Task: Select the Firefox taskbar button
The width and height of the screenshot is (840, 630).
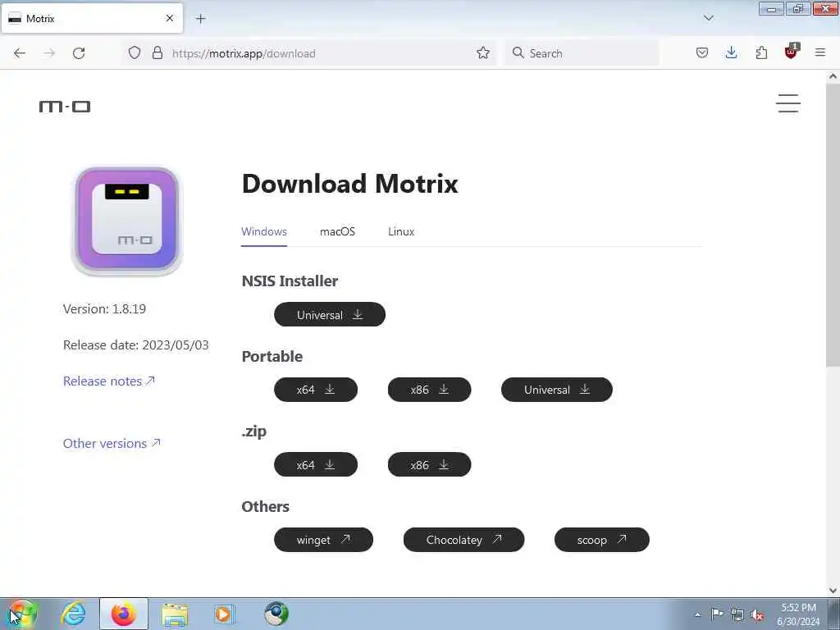Action: (124, 614)
